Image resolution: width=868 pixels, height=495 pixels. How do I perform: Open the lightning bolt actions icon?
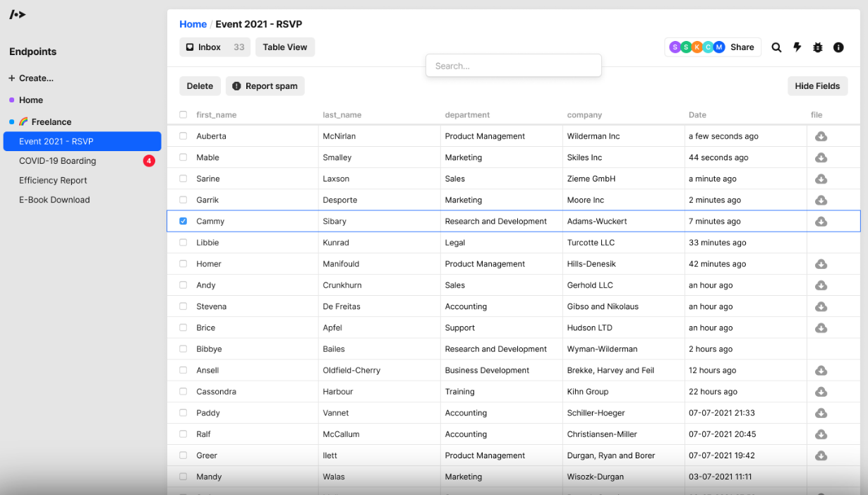797,47
